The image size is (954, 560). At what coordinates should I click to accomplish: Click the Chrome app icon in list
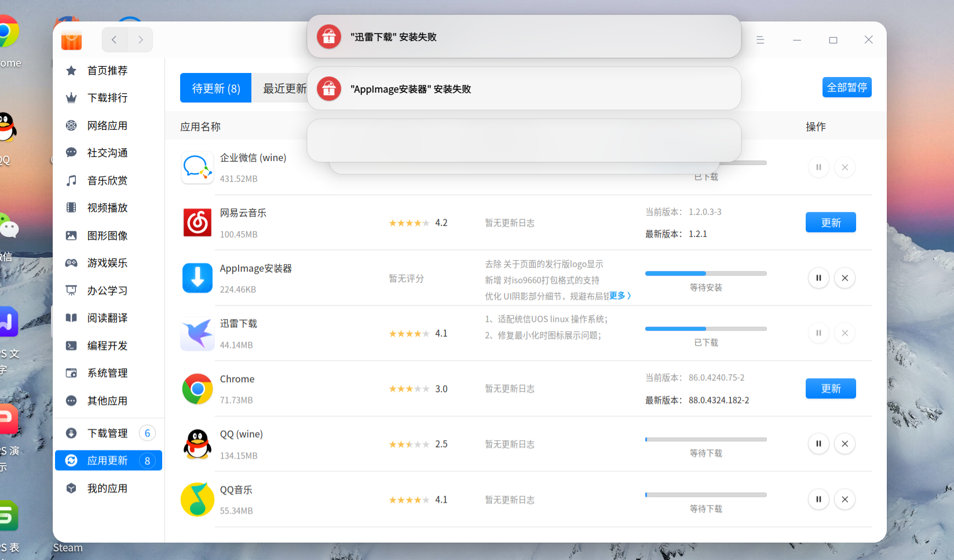[x=198, y=389]
